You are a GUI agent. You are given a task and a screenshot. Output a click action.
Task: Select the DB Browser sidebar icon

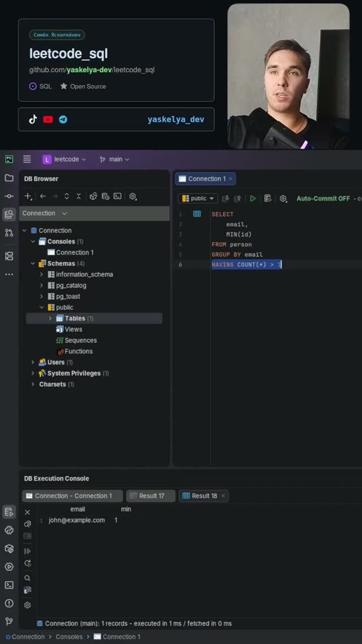point(9,214)
